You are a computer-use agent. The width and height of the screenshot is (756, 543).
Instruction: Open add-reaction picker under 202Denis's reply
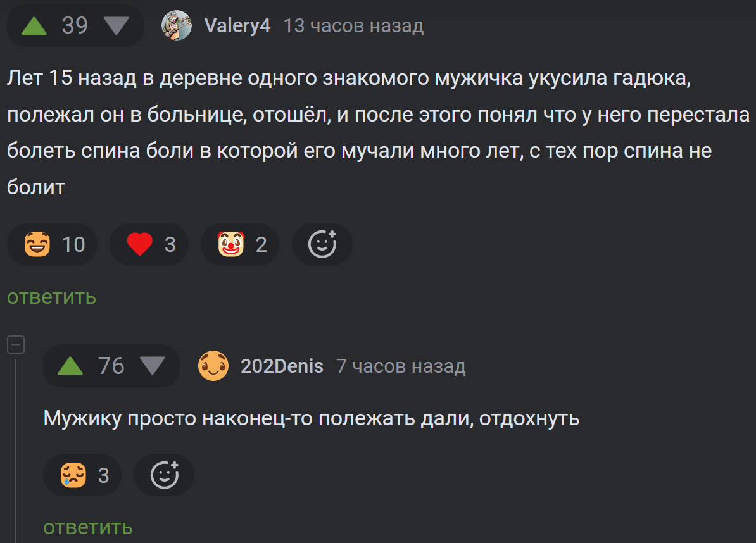click(165, 475)
